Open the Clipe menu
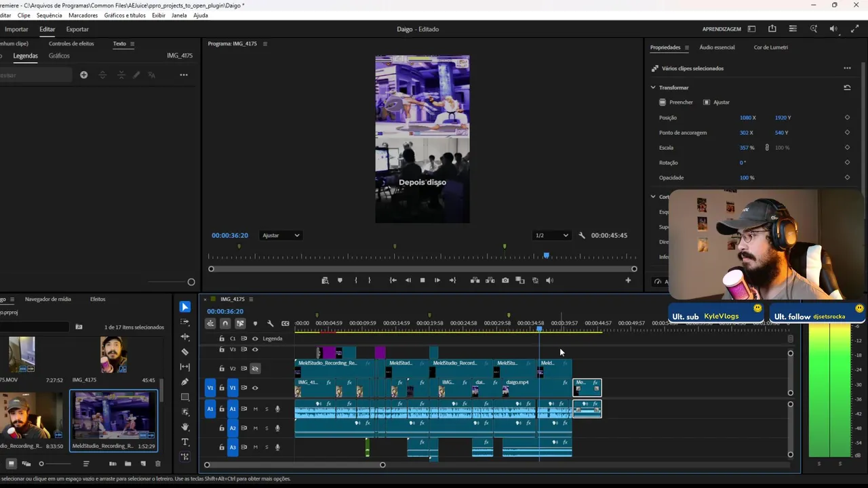Screen dimensions: 868x488 (24, 15)
